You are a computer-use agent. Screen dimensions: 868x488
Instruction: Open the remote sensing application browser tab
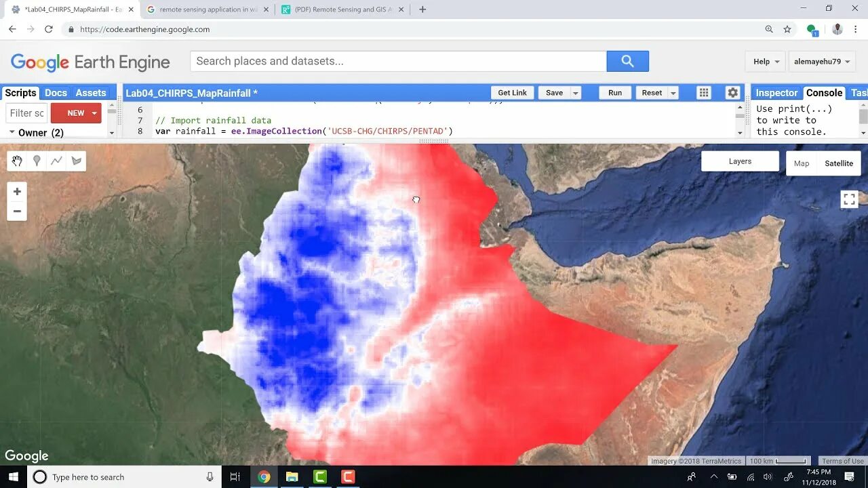[207, 9]
